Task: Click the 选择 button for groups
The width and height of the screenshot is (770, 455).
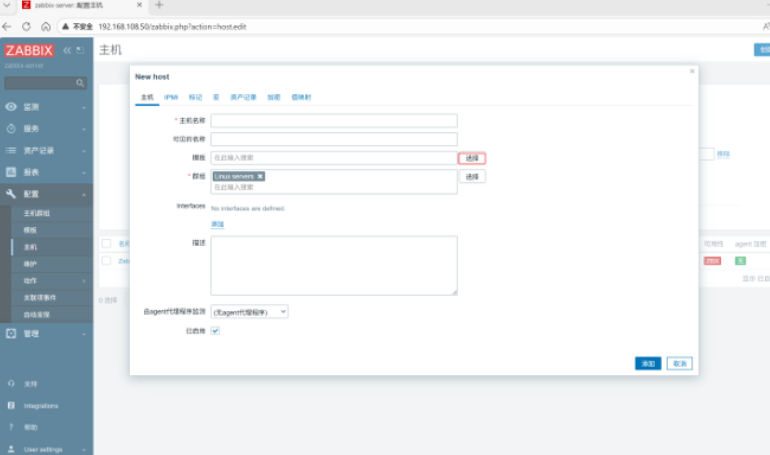Action: tap(472, 176)
